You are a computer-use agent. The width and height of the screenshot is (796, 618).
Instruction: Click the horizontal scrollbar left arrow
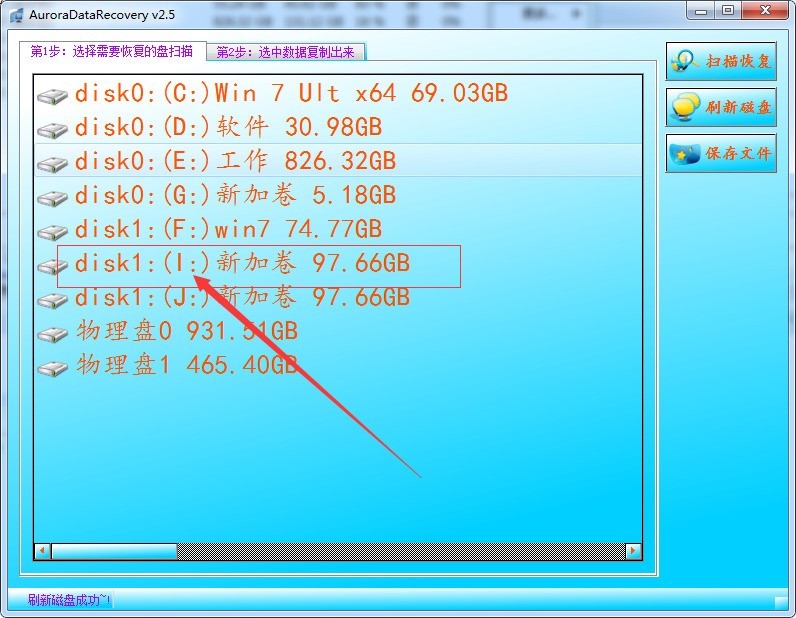(43, 551)
